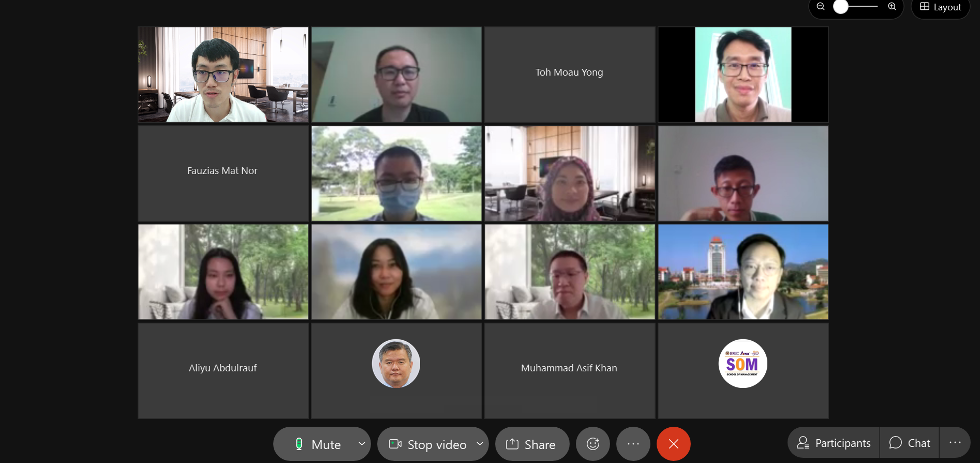Viewport: 980px width, 463px height.
Task: Expand video options arrow beside Stop video
Action: click(x=480, y=444)
